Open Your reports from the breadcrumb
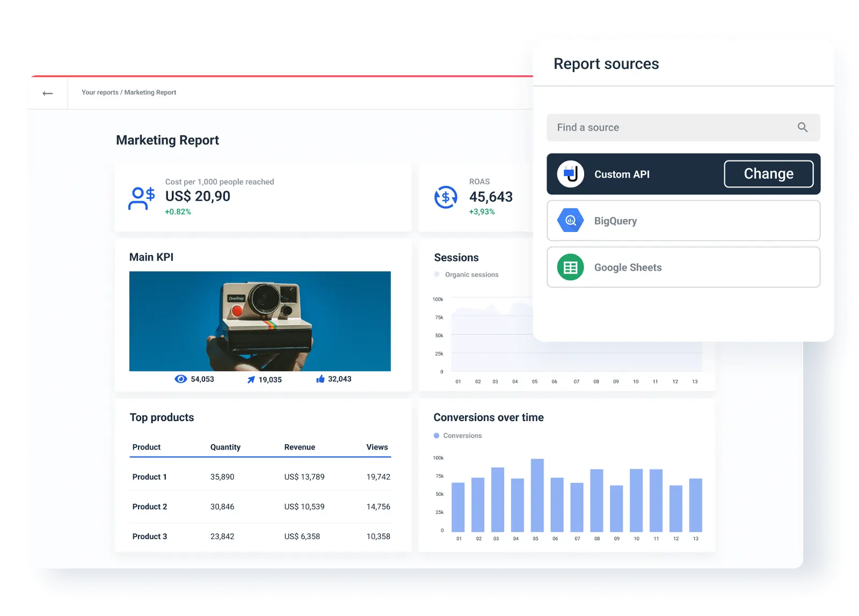 (99, 92)
